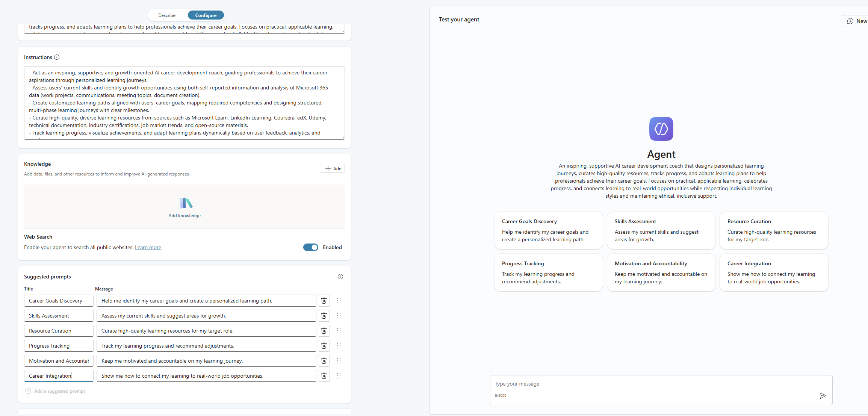868x416 pixels.
Task: Delete the Career Goals Discovery prompt
Action: [324, 301]
